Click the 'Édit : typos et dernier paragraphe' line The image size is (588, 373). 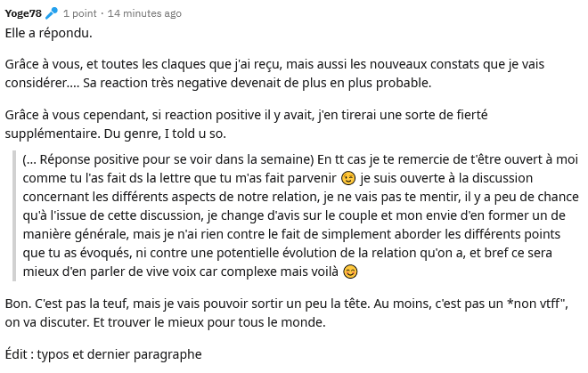tap(103, 354)
